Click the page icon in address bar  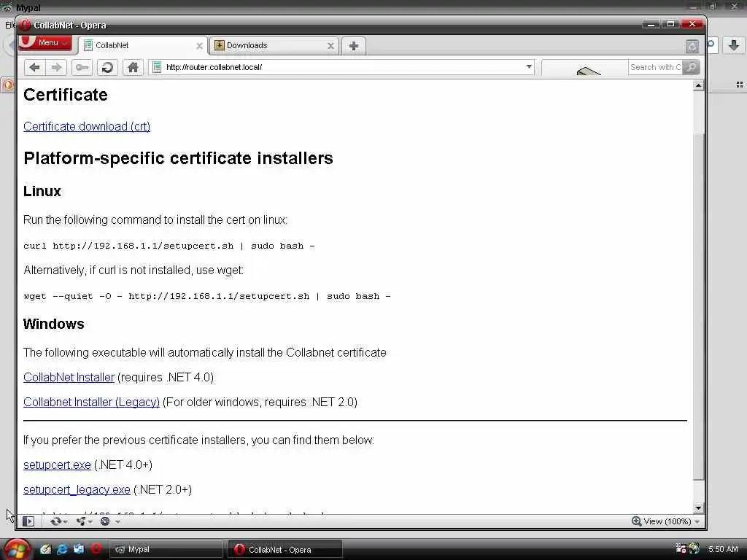(x=156, y=67)
